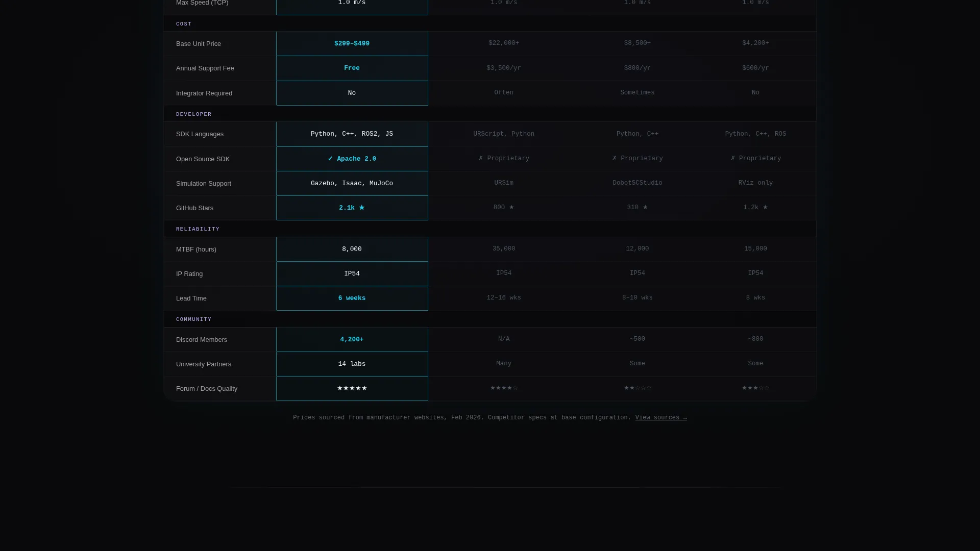Viewport: 980px width, 551px height.
Task: Select the $299–$499 base price cell
Action: click(352, 44)
